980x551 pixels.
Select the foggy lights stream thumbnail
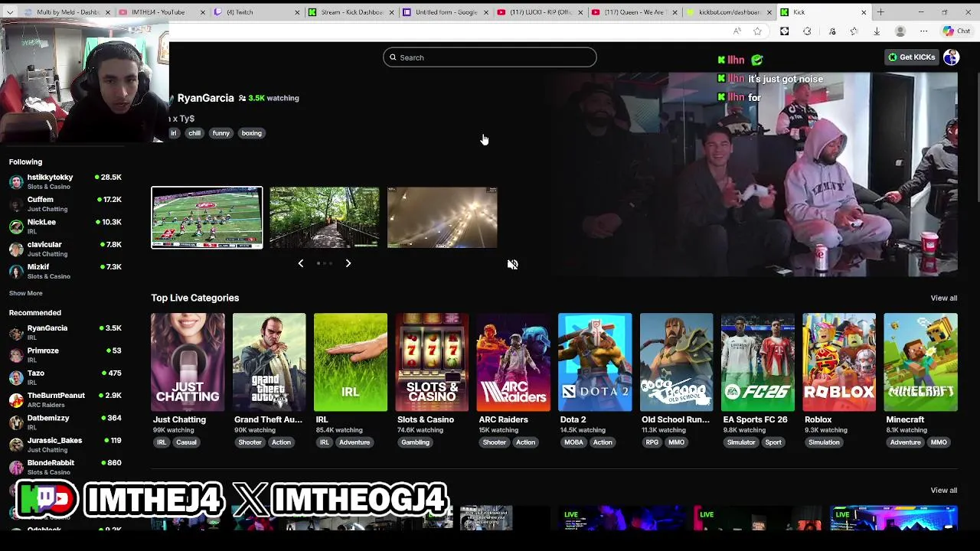(x=442, y=217)
